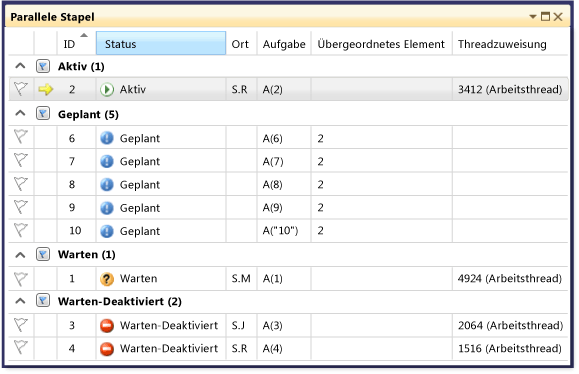579x374 pixels.
Task: Click blue Geplant status icon for task 10
Action: [107, 231]
